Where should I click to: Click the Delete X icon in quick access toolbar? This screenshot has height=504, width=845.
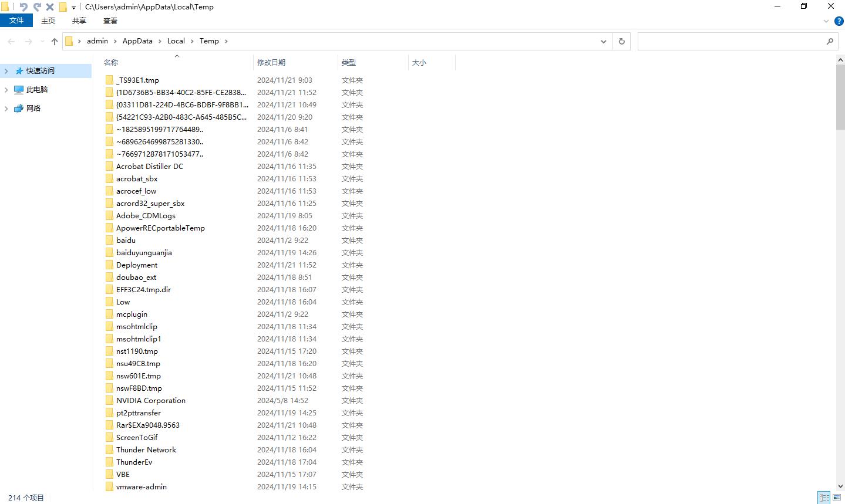[50, 7]
